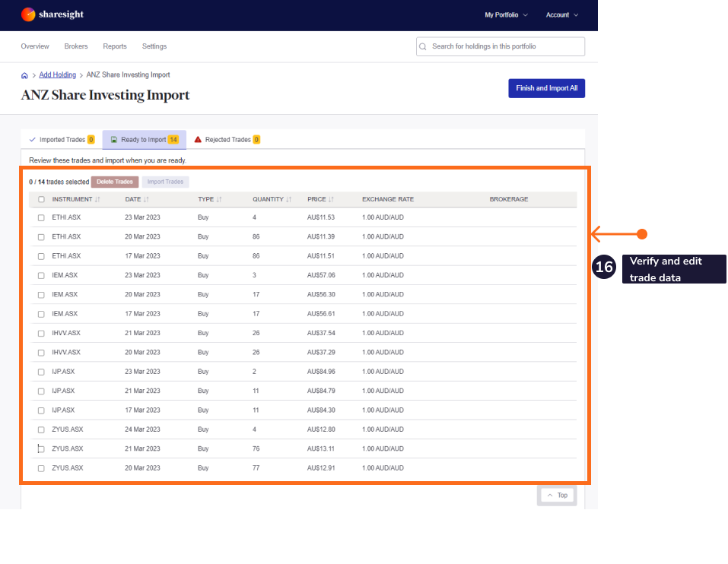Sort table by Instrument column
The image size is (728, 564).
[97, 199]
